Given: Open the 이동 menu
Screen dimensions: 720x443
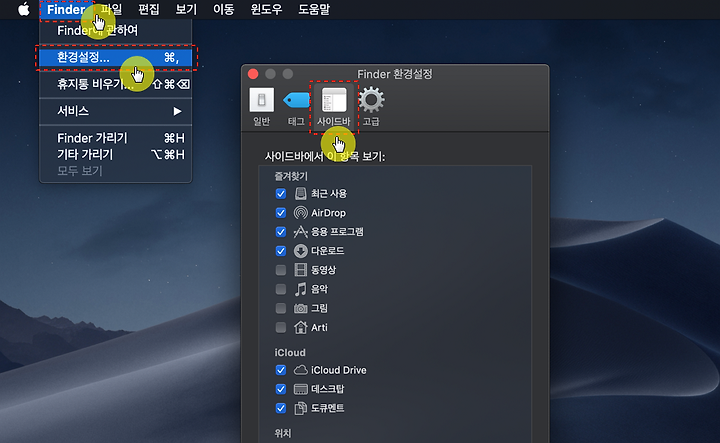Looking at the screenshot, I should [x=224, y=9].
